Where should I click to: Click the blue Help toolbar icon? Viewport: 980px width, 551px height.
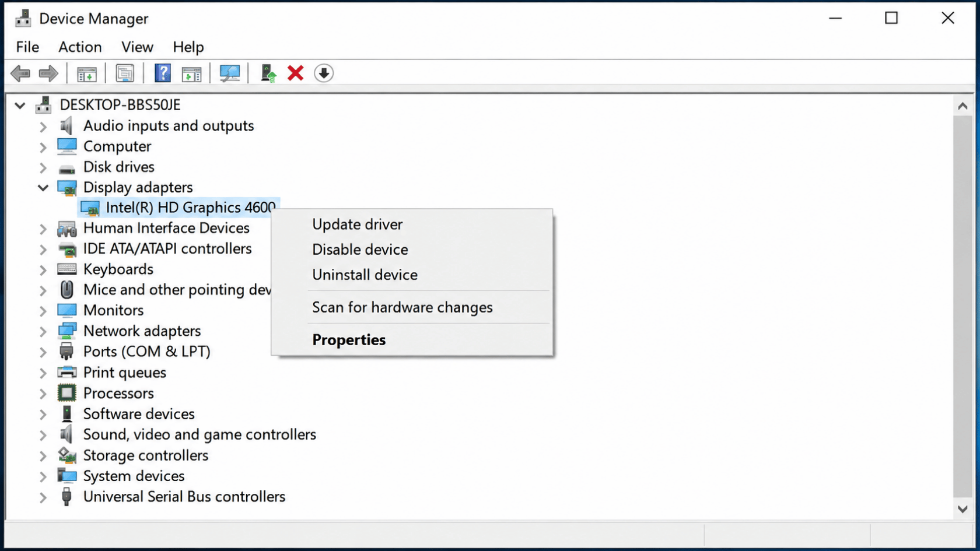163,73
